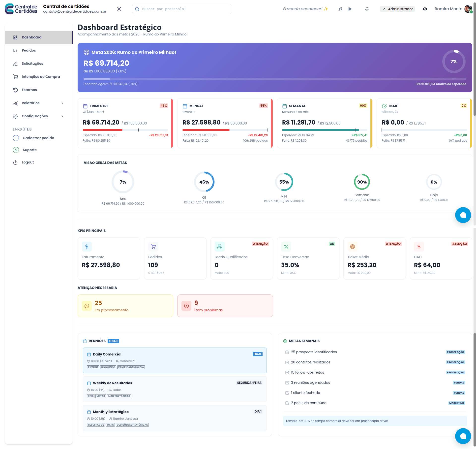Switch to the Pedidos section
The height and width of the screenshot is (449, 476).
pyautogui.click(x=29, y=50)
